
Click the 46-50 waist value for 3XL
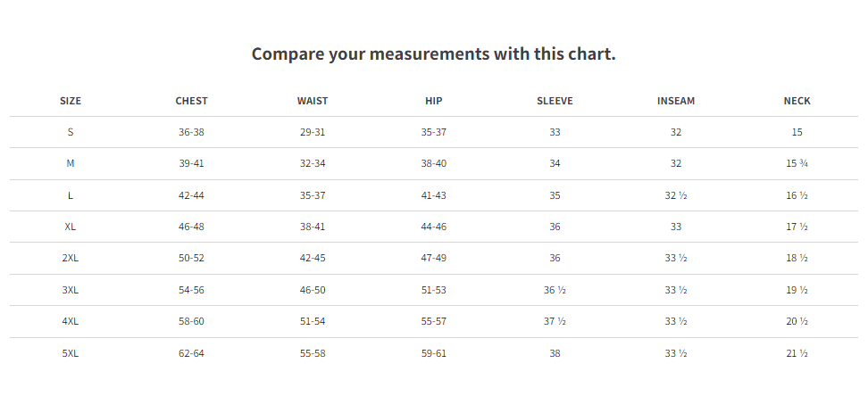[x=313, y=290]
